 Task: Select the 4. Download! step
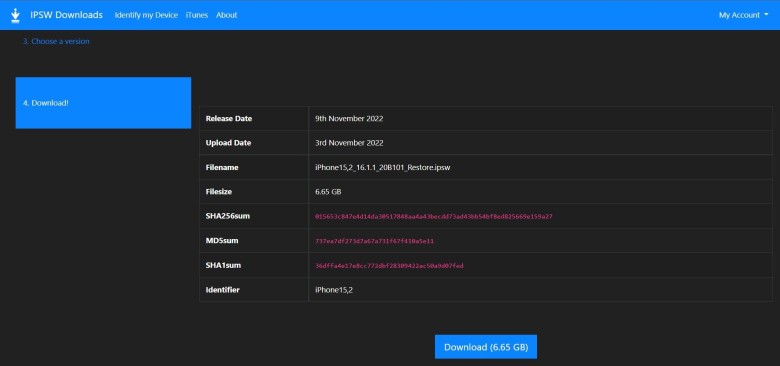pyautogui.click(x=103, y=103)
